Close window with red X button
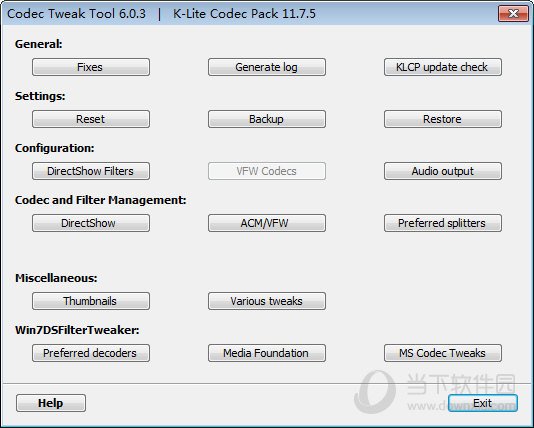Screen dimensions: 534x428 513,14
